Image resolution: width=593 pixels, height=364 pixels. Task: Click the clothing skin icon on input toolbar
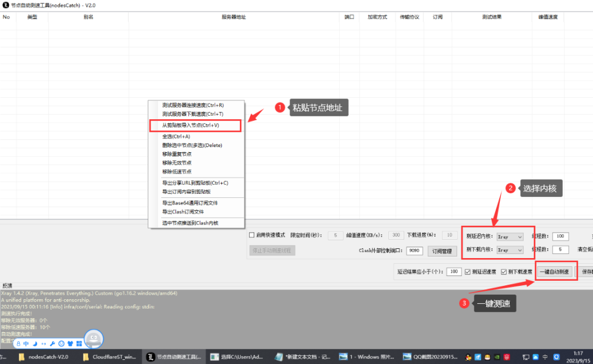pos(69,343)
